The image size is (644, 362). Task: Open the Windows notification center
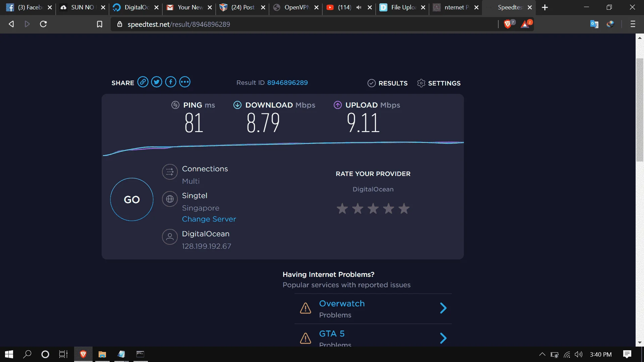(627, 354)
